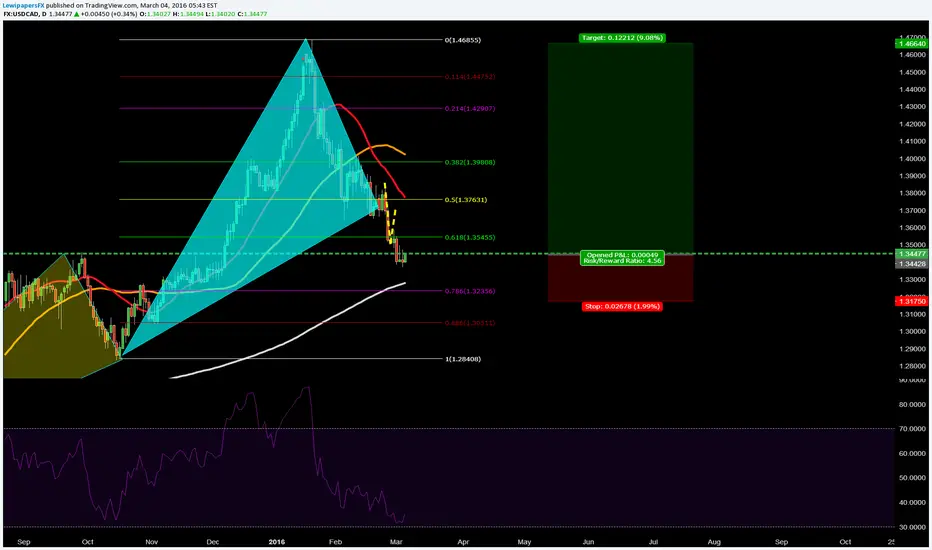932x550 pixels.
Task: Select the 1(1.28408) Fibonacci level label
Action: [463, 359]
